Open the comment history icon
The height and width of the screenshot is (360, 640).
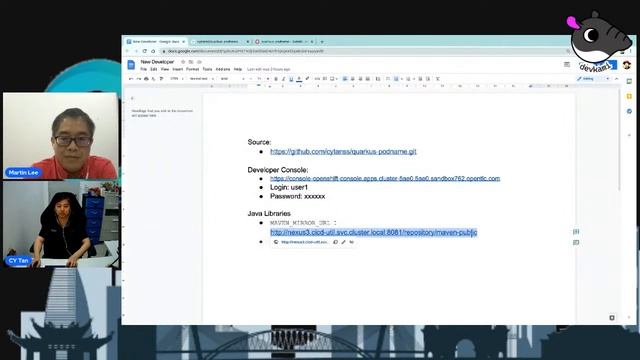tap(567, 64)
